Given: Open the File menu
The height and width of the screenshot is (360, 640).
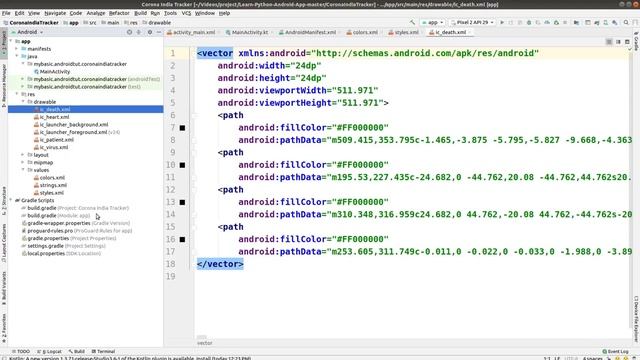Looking at the screenshot, I should 6,13.
